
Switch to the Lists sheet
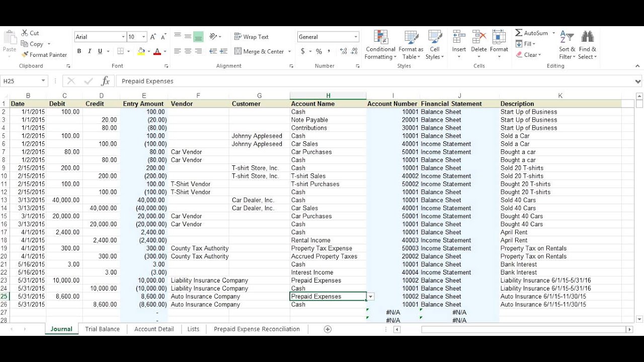pos(193,329)
